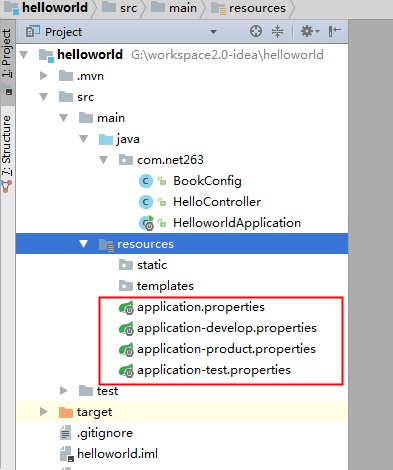The width and height of the screenshot is (393, 470).
Task: Click the .gitignore file icon
Action: (x=66, y=433)
